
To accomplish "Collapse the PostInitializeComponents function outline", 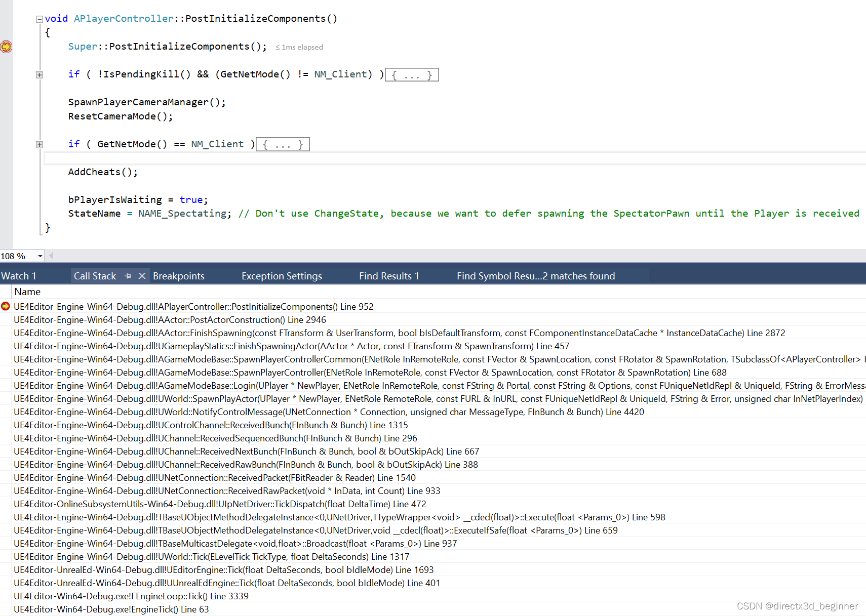I will [x=39, y=19].
